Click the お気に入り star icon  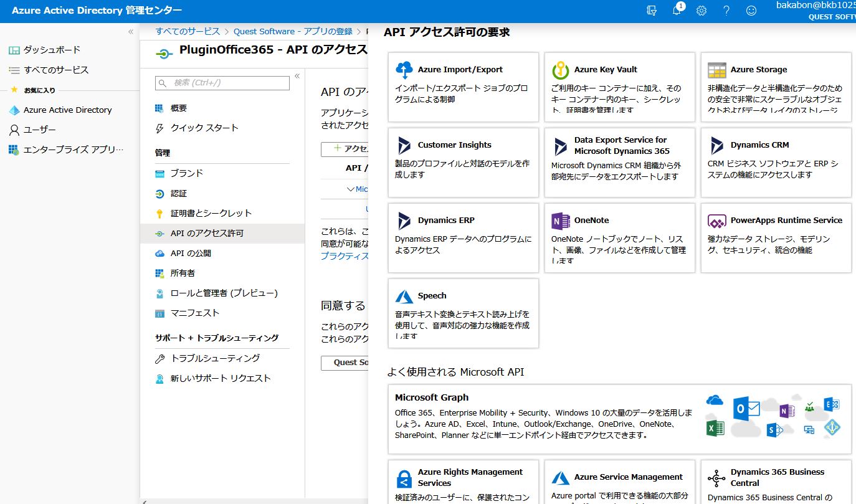[x=14, y=90]
